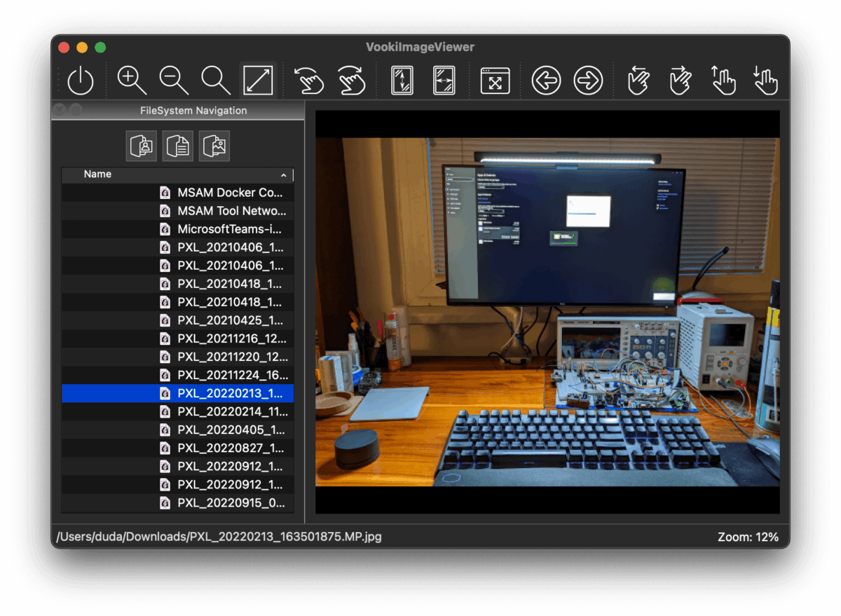Image resolution: width=841 pixels, height=616 pixels.
Task: Open the home folder navigation button
Action: pos(142,146)
